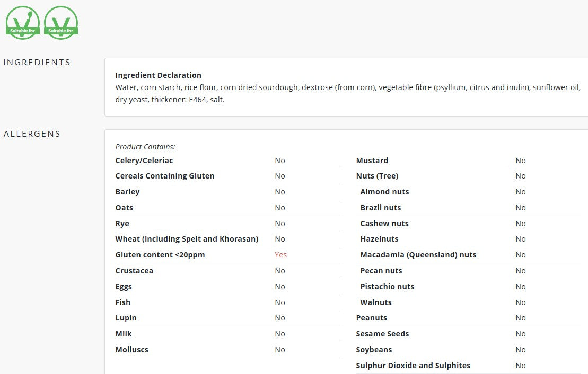
Task: Click the Molluscs allergen label
Action: click(131, 350)
